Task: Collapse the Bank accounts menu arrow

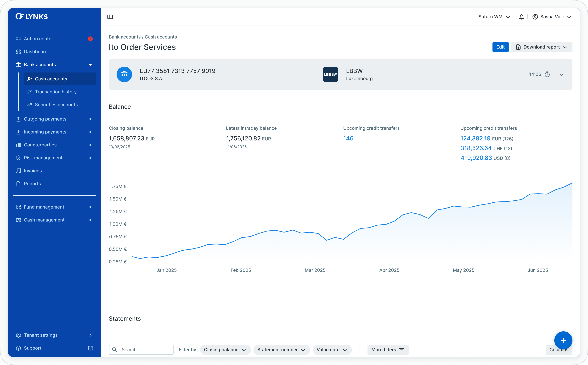Action: [x=90, y=65]
